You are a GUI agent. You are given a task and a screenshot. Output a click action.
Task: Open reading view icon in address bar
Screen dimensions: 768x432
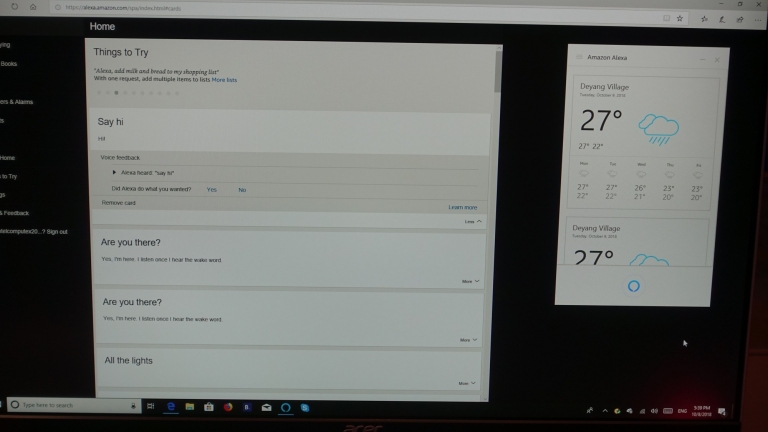coord(666,18)
